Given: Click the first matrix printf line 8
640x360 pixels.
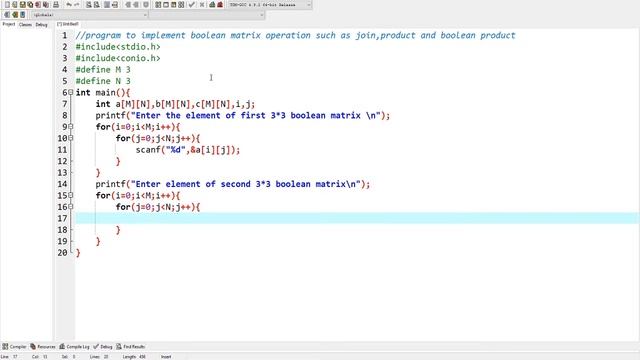Looking at the screenshot, I should coord(243,115).
